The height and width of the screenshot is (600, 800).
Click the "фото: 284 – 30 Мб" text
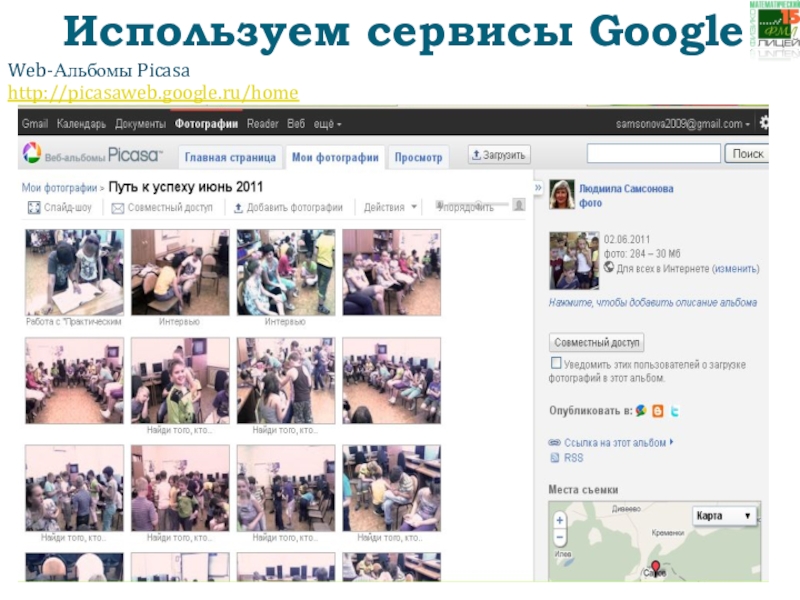click(x=642, y=254)
